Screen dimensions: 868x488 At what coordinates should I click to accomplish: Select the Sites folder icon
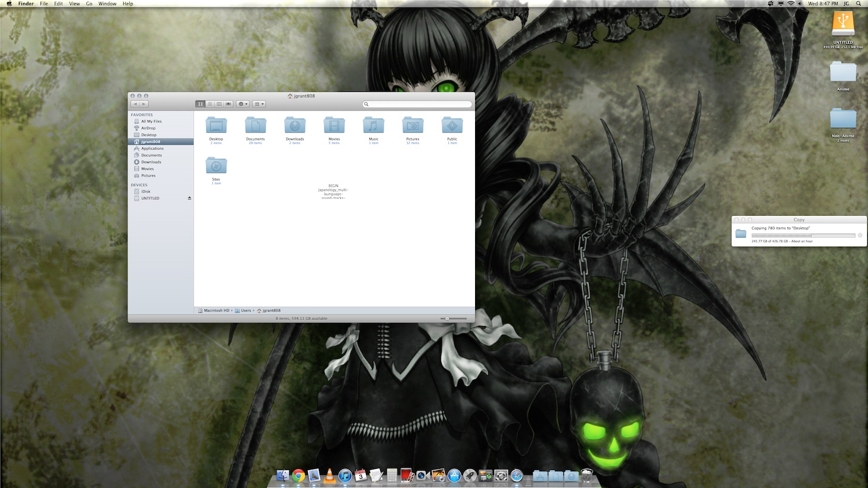click(x=216, y=165)
